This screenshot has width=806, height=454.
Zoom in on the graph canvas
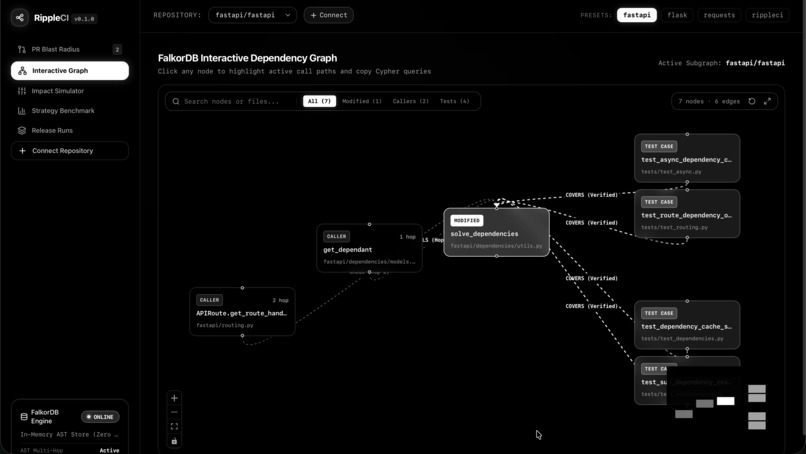[174, 398]
